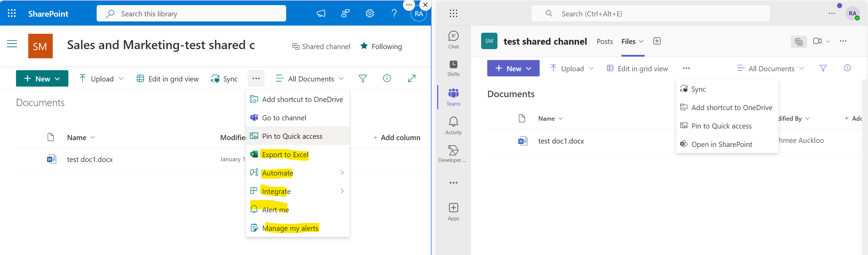Select Open in SharePoint menu item
This screenshot has width=868, height=255.
(727, 144)
